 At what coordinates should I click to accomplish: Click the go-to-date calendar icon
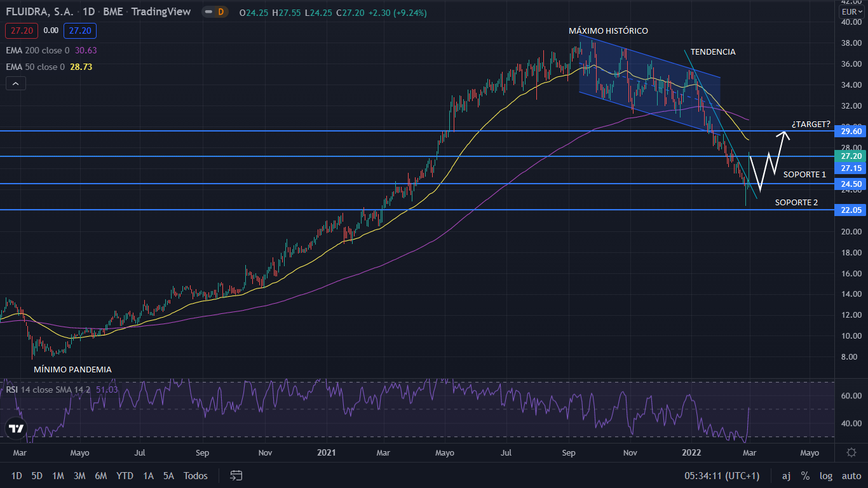236,475
